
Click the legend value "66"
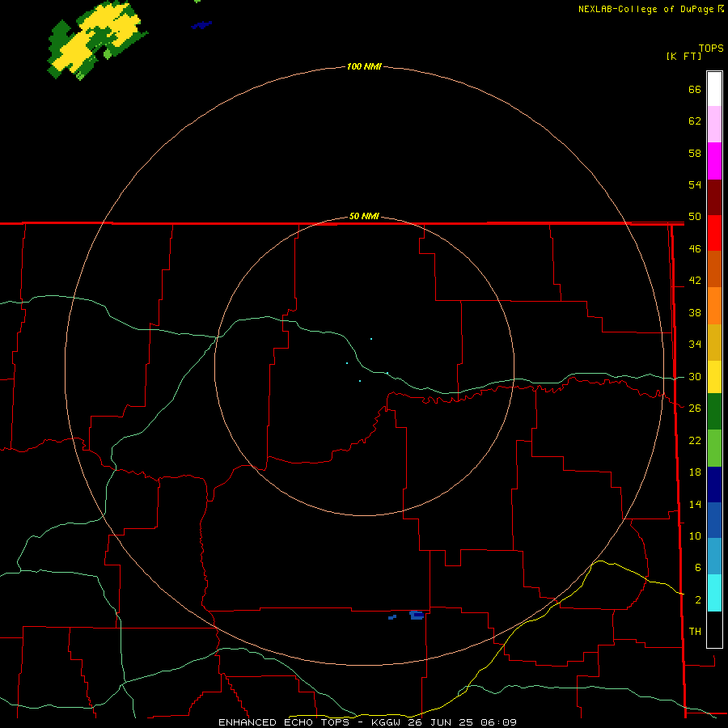pyautogui.click(x=695, y=89)
